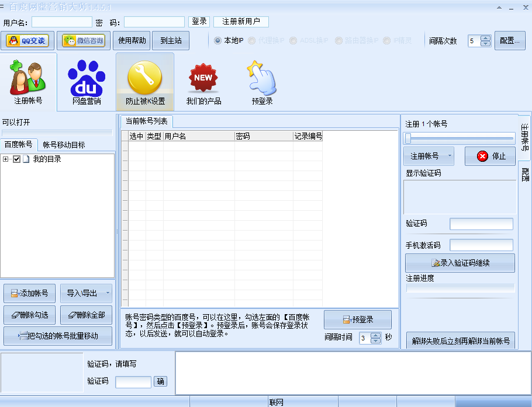Screen dimensions: 532x407
Task: Click 注册新用户 to register new user
Action: click(243, 21)
